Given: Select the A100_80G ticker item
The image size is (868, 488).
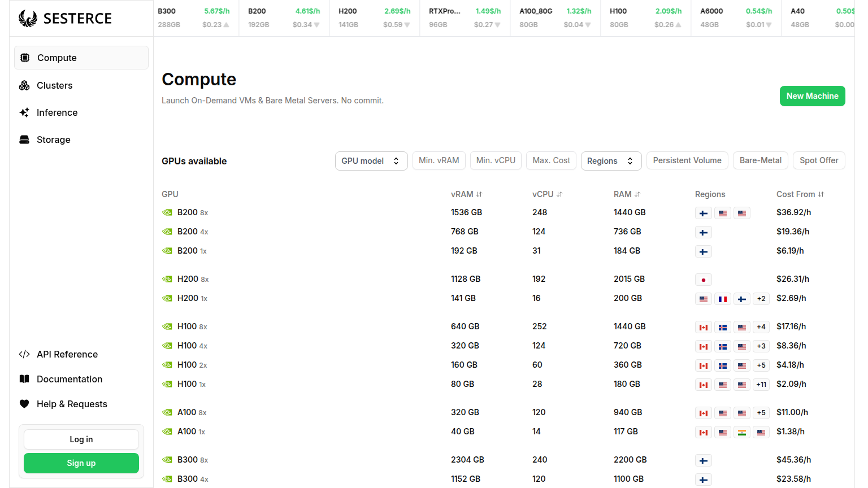Looking at the screenshot, I should 555,18.
